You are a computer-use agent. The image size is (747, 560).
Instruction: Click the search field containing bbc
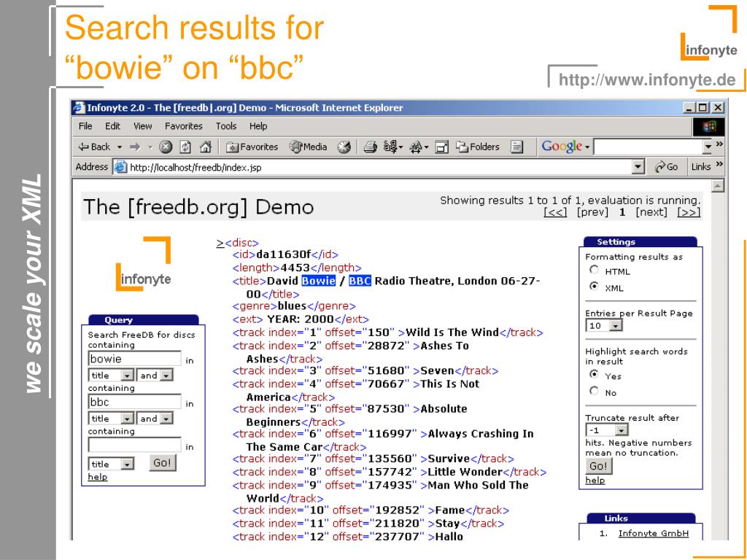point(135,402)
